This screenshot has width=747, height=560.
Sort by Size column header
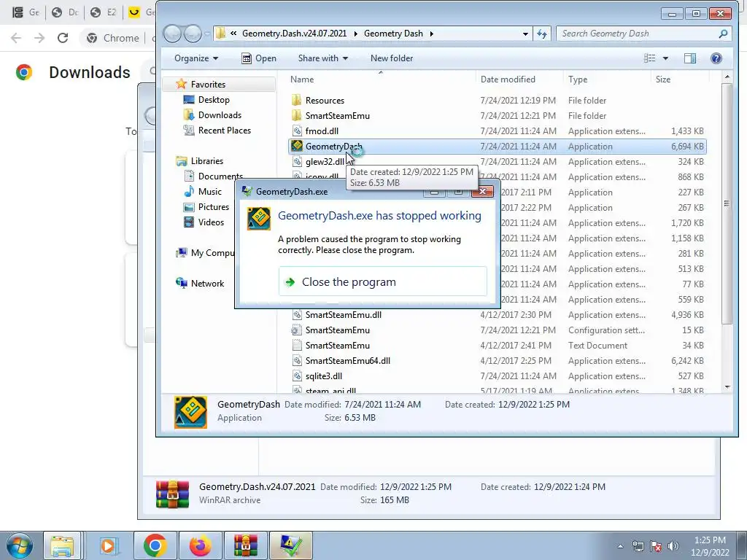662,79
